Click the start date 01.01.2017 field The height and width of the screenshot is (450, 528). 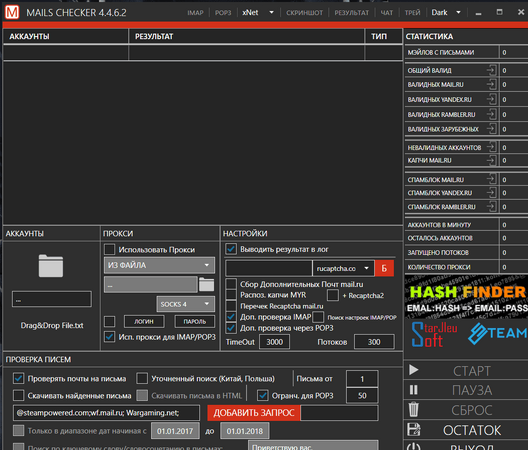(x=175, y=431)
